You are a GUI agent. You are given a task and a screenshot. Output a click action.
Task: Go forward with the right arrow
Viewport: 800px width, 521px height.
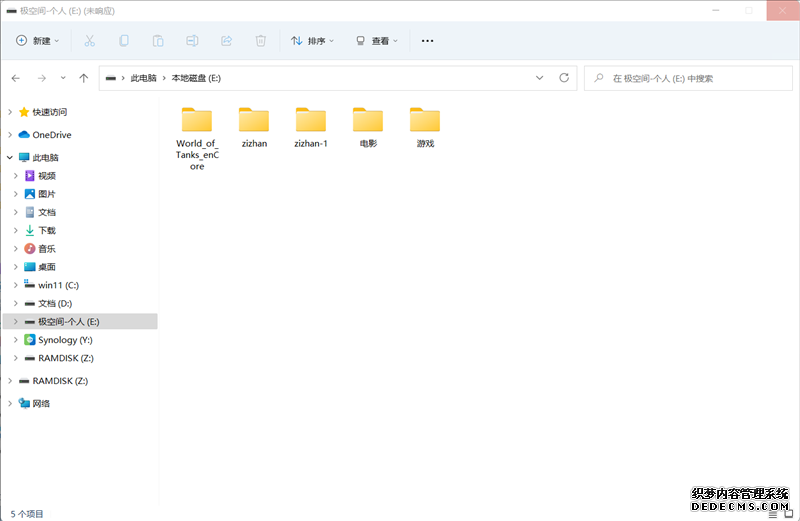(x=42, y=78)
